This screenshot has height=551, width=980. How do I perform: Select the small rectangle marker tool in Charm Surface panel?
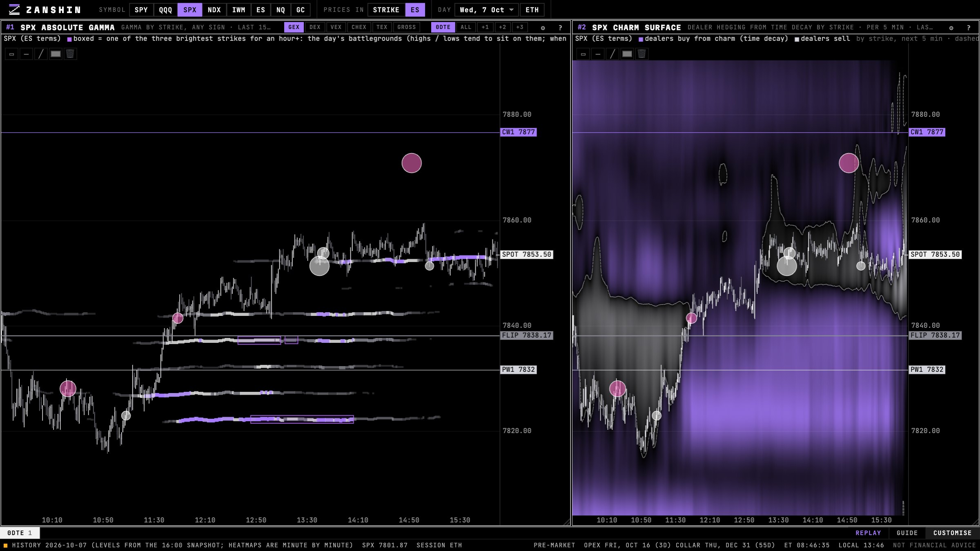[583, 54]
